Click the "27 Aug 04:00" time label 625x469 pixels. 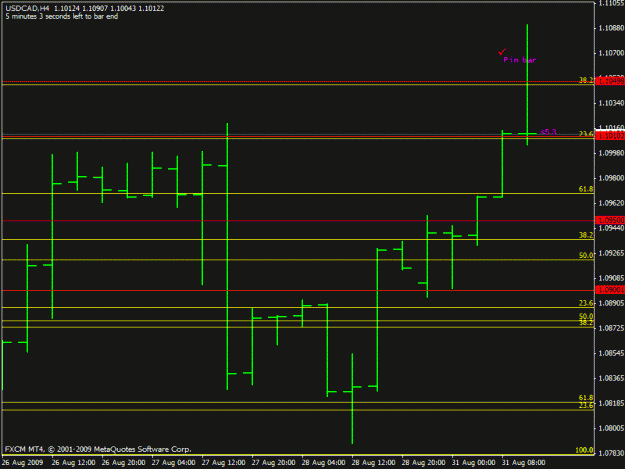pos(173,463)
